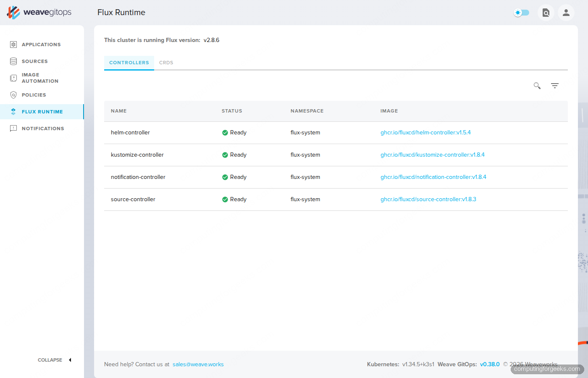The image size is (588, 378).
Task: Open Sources icon in sidebar
Action: click(x=13, y=61)
